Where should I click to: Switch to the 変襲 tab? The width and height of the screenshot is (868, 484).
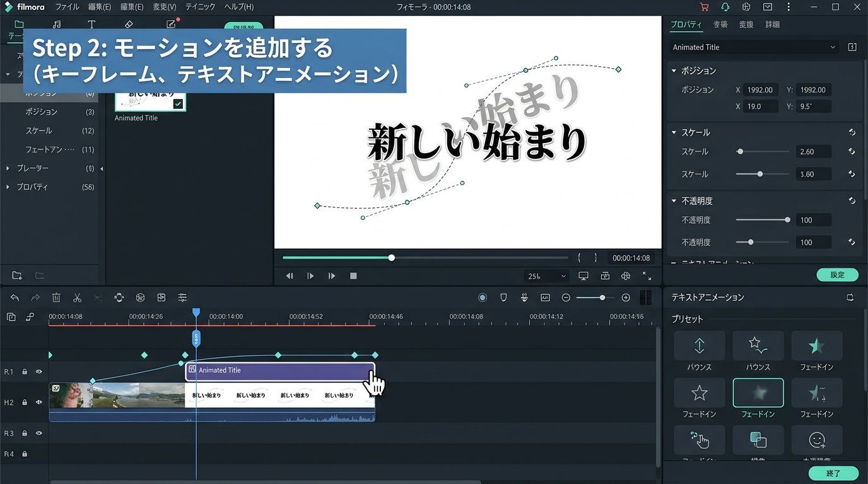coord(746,25)
